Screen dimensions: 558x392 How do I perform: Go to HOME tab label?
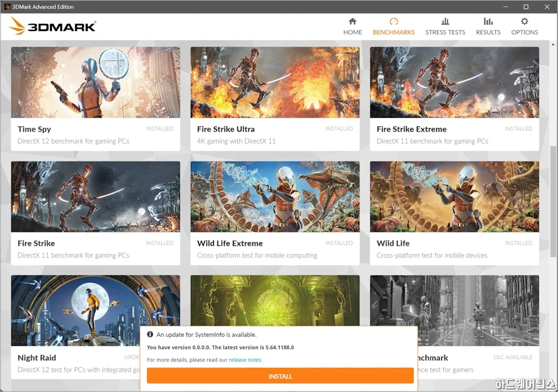353,32
